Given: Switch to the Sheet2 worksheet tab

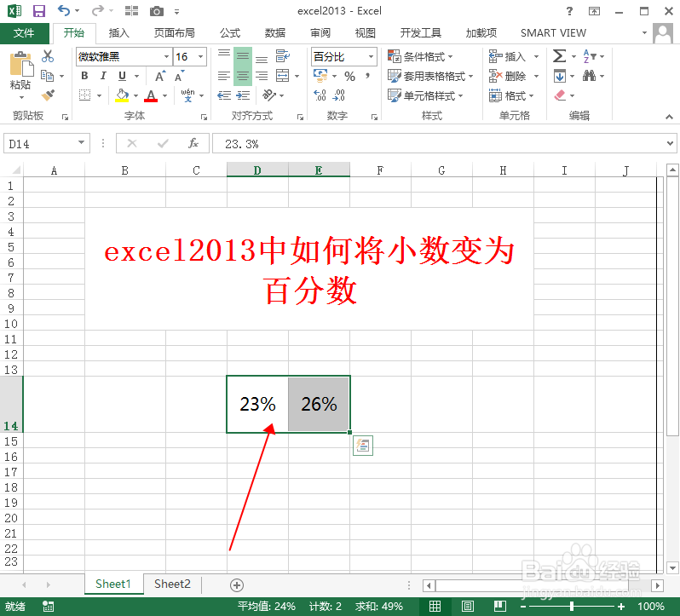Looking at the screenshot, I should pyautogui.click(x=172, y=584).
